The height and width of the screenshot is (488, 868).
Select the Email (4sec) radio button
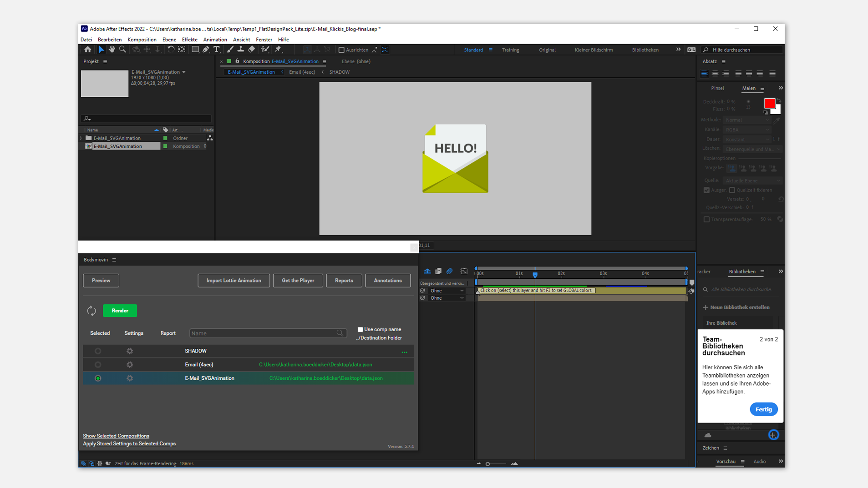98,365
